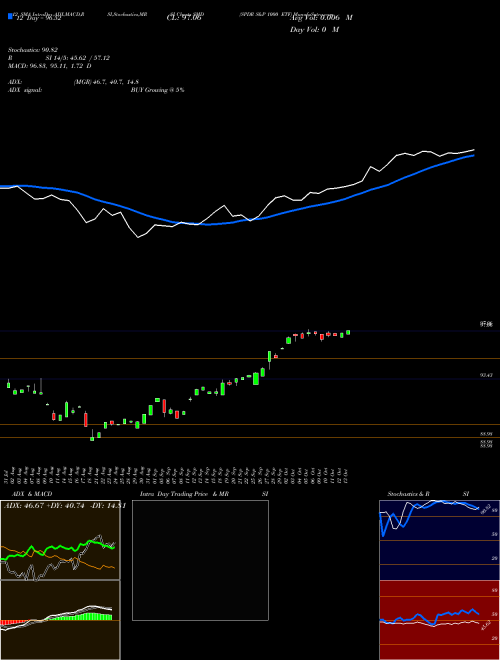This screenshot has width=500, height=660.
Task: Click the 'Stochastics: 99.82' readout
Action: tap(33, 50)
